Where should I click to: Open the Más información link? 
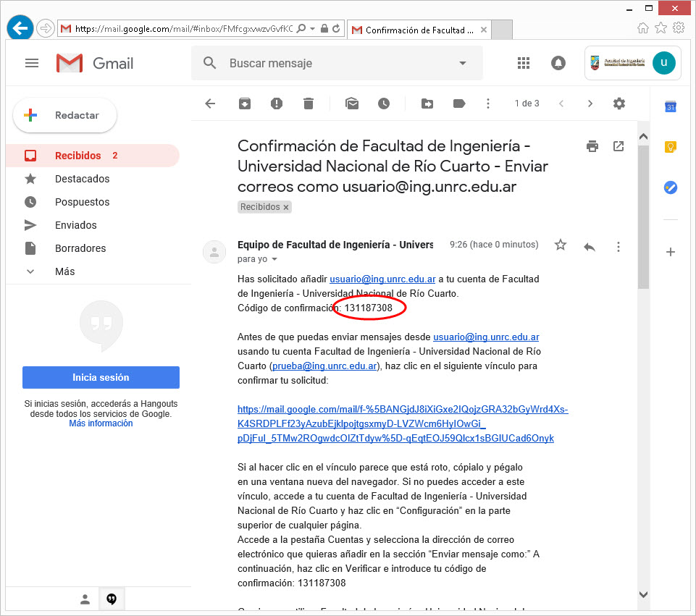[x=101, y=423]
